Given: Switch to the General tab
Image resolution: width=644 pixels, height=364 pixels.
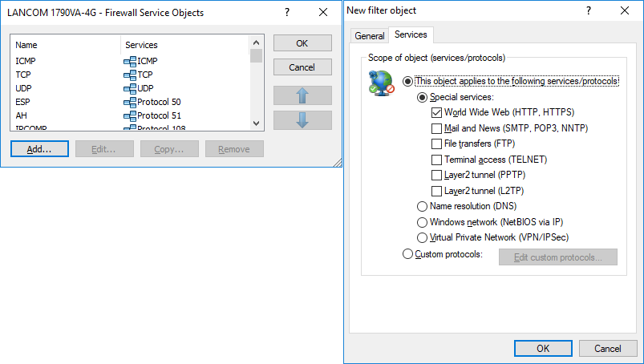Looking at the screenshot, I should pyautogui.click(x=370, y=36).
